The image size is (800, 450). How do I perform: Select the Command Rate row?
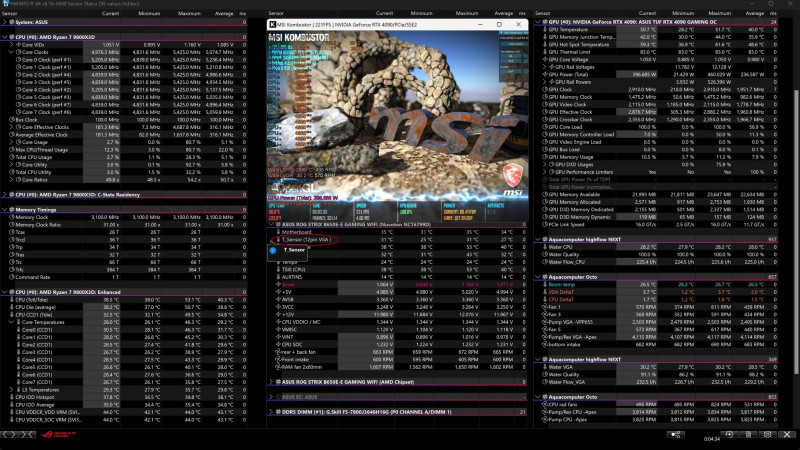(x=123, y=277)
